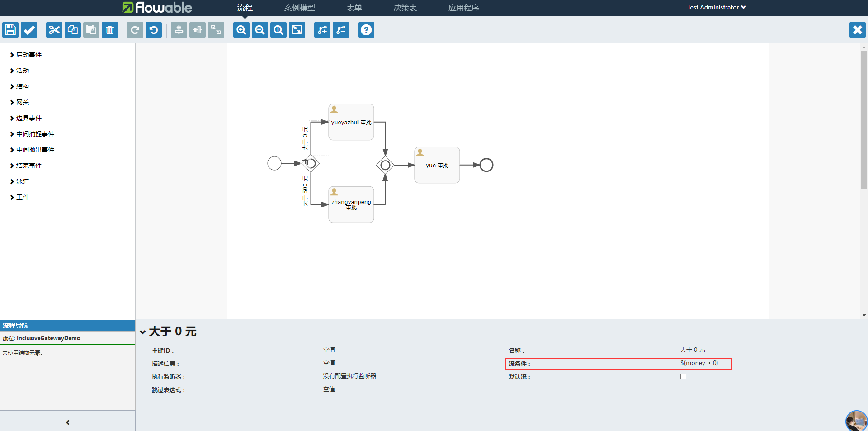The image size is (868, 431).
Task: Select 流程: InclusiveGatewayDemo in navigator
Action: tap(67, 338)
